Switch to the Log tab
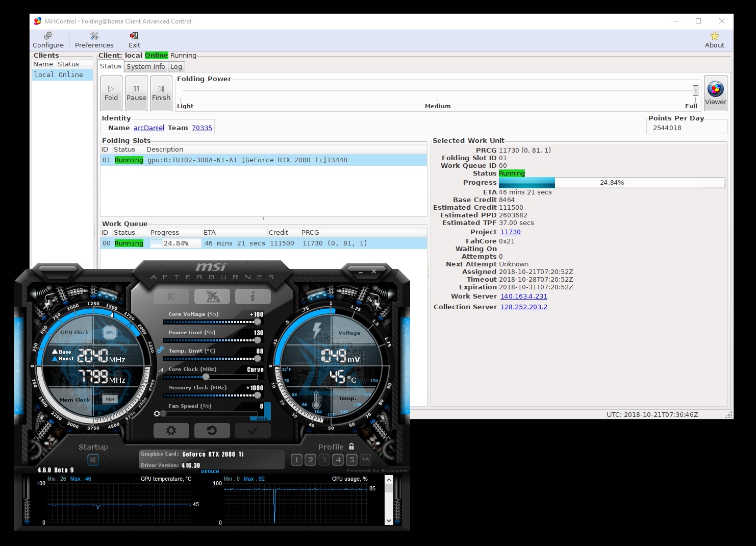756x546 pixels. click(x=176, y=67)
